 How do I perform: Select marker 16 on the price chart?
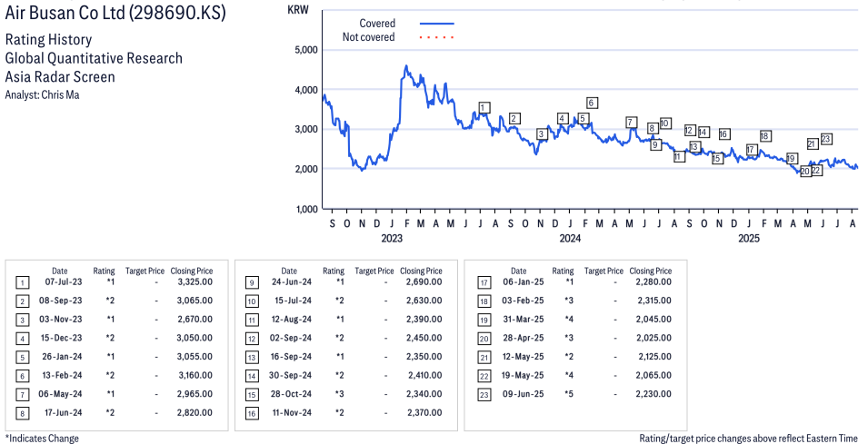(723, 133)
